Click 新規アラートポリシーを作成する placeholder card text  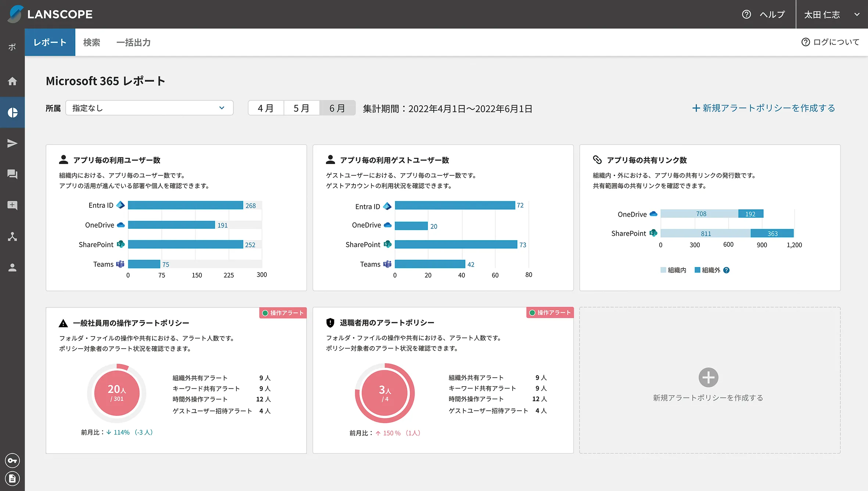coord(708,398)
